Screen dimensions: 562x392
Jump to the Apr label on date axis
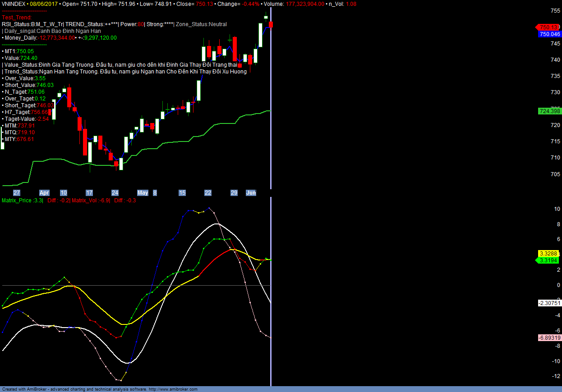click(44, 193)
